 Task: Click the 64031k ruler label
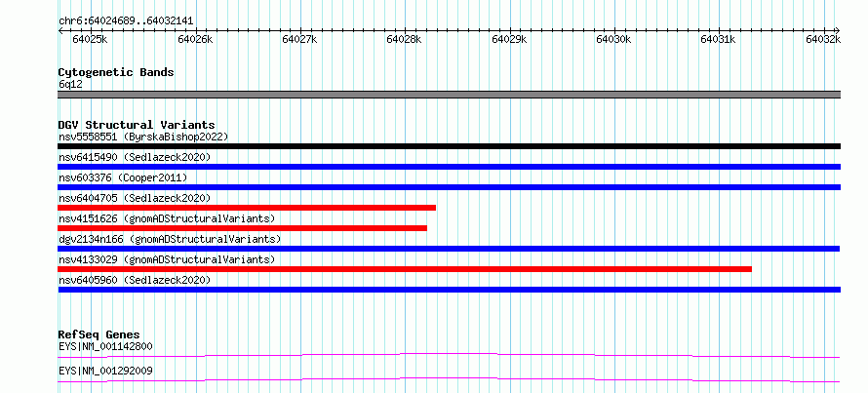(719, 39)
